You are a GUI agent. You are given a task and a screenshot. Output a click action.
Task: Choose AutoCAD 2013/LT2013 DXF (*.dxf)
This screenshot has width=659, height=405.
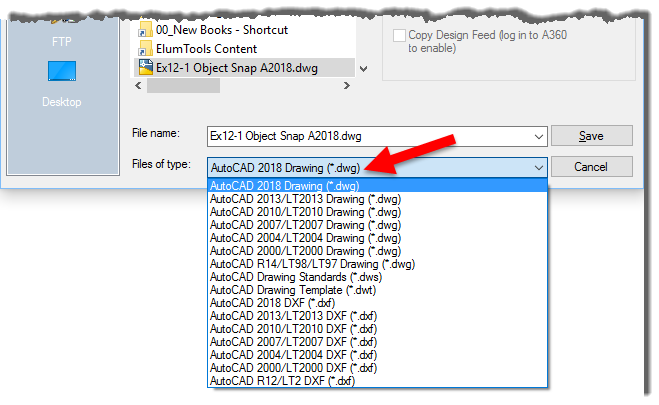377,316
